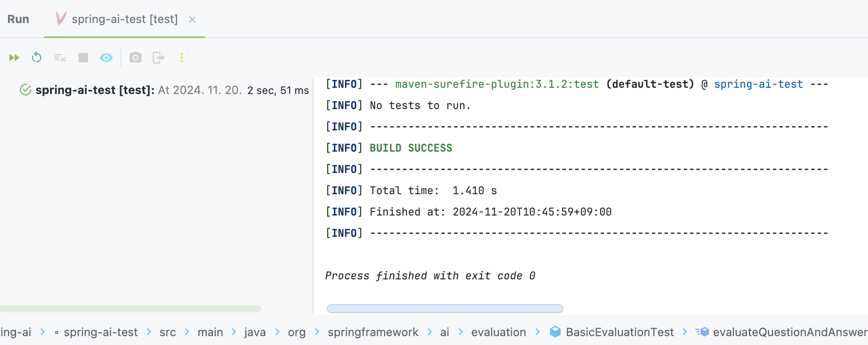
Task: Click the Rerun double-arrow icon
Action: point(14,58)
